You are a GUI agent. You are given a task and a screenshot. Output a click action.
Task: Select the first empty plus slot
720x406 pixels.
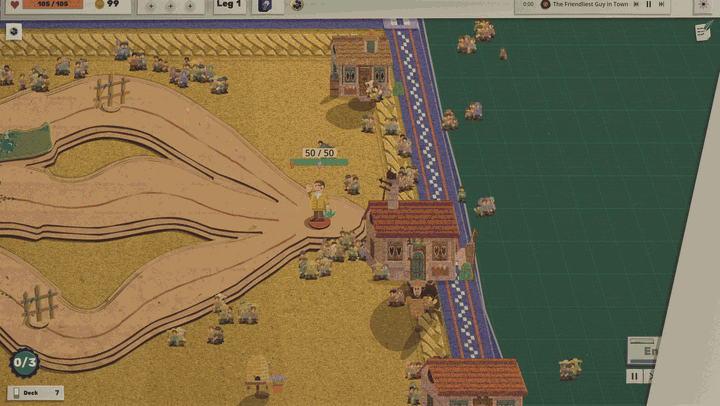point(151,6)
